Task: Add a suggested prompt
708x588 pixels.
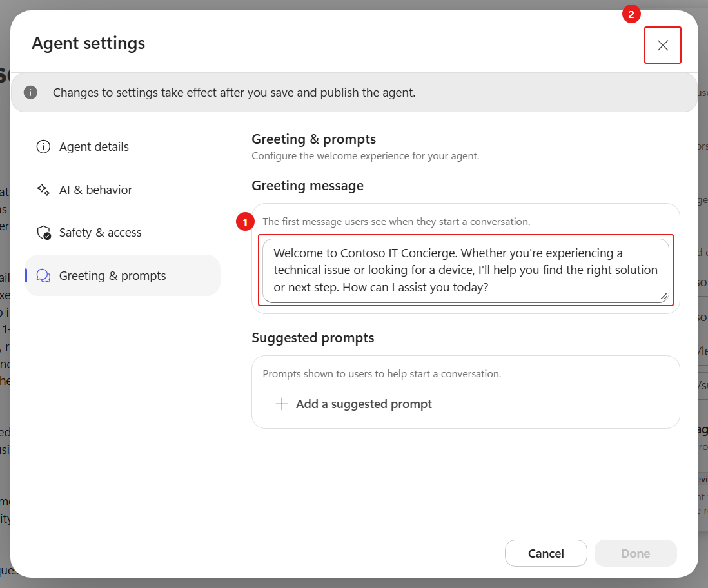Action: 353,404
